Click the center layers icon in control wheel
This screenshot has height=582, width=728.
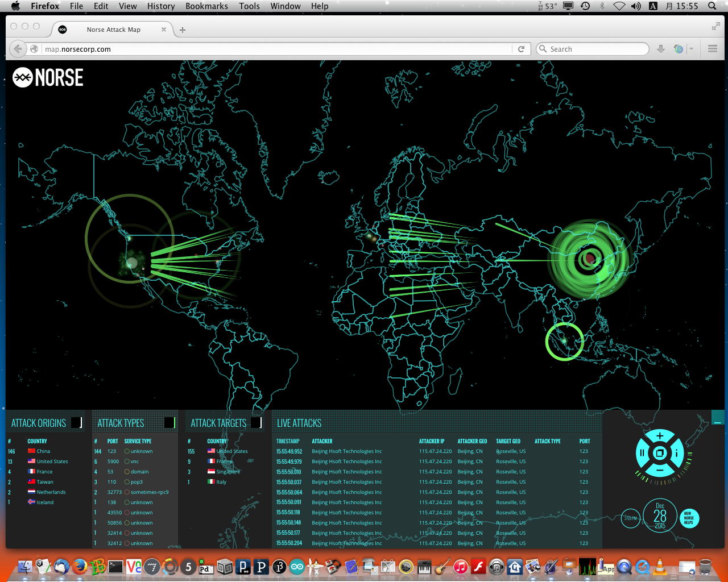pos(659,453)
